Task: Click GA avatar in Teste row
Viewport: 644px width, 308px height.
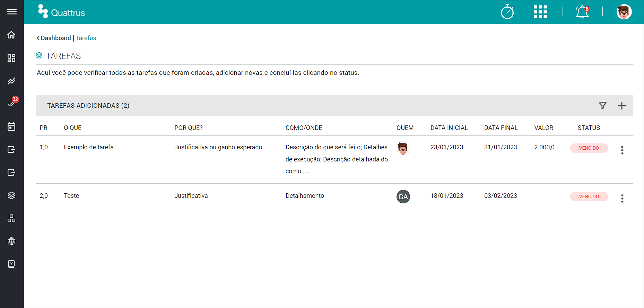Action: (x=403, y=197)
